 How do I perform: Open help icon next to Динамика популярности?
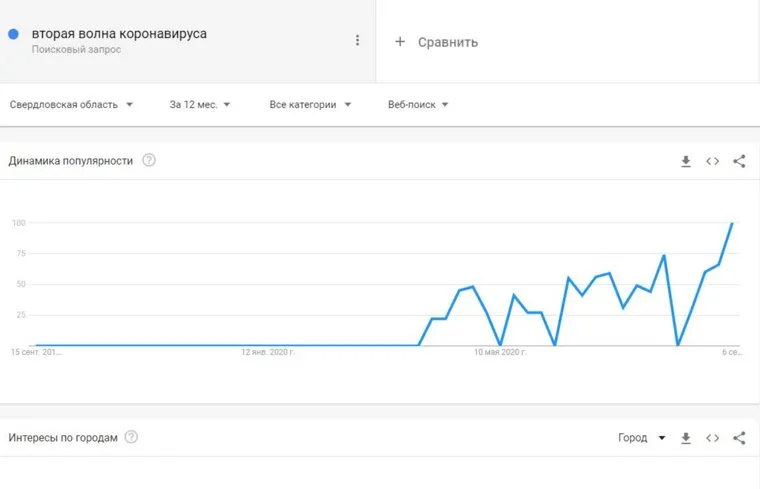[149, 160]
